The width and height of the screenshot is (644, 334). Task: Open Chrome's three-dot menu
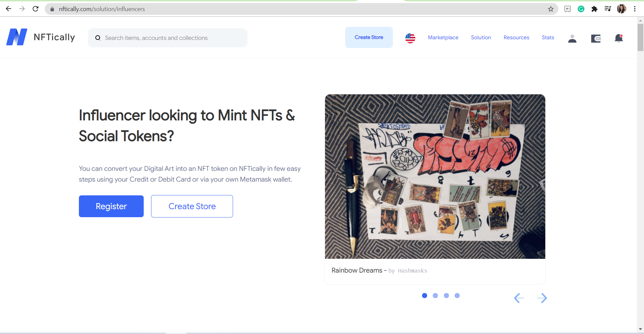point(635,9)
